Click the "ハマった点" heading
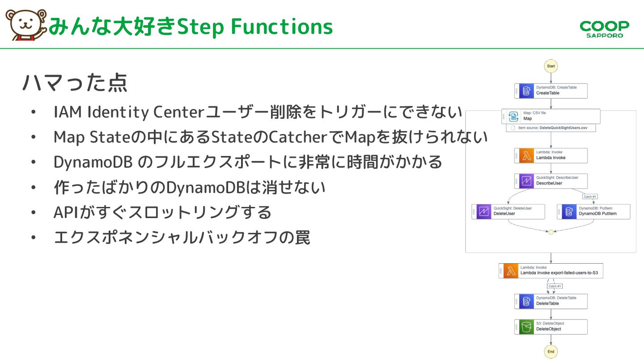 [x=75, y=83]
